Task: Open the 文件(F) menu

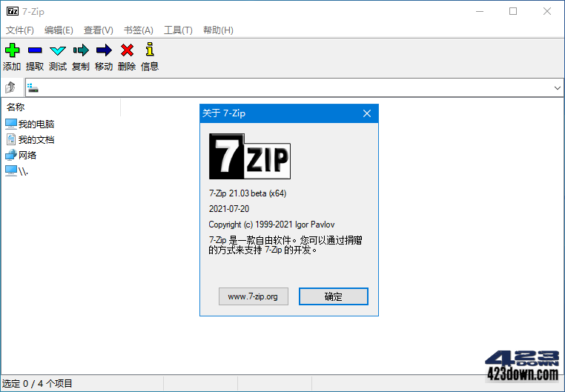Action: [x=20, y=30]
